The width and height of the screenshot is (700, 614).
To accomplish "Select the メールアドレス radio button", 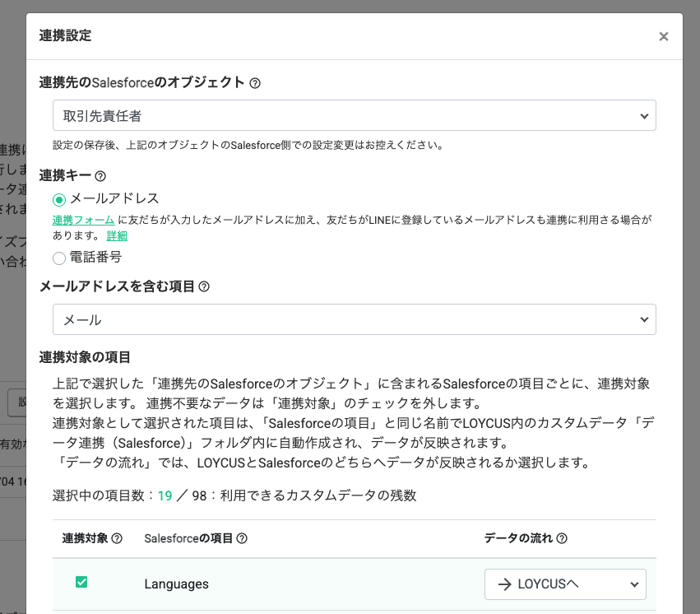I will [59, 199].
